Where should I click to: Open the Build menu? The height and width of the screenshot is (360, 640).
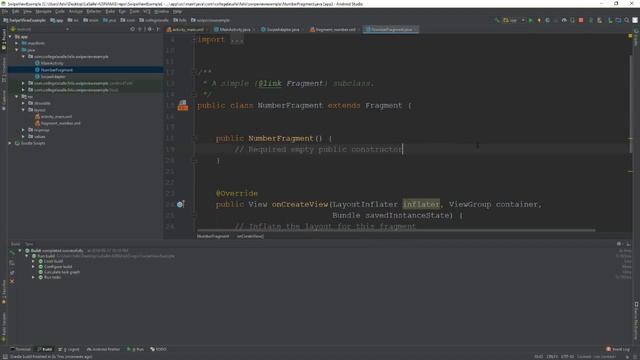tap(110, 12)
